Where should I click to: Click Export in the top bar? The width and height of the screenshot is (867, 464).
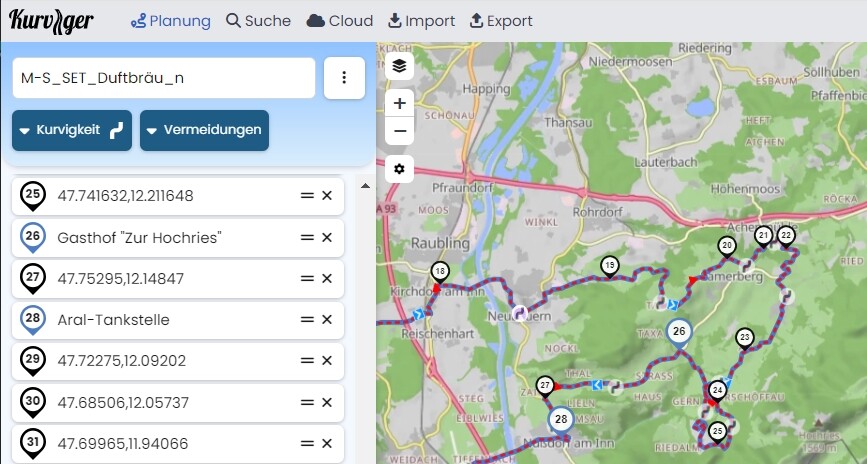[501, 21]
